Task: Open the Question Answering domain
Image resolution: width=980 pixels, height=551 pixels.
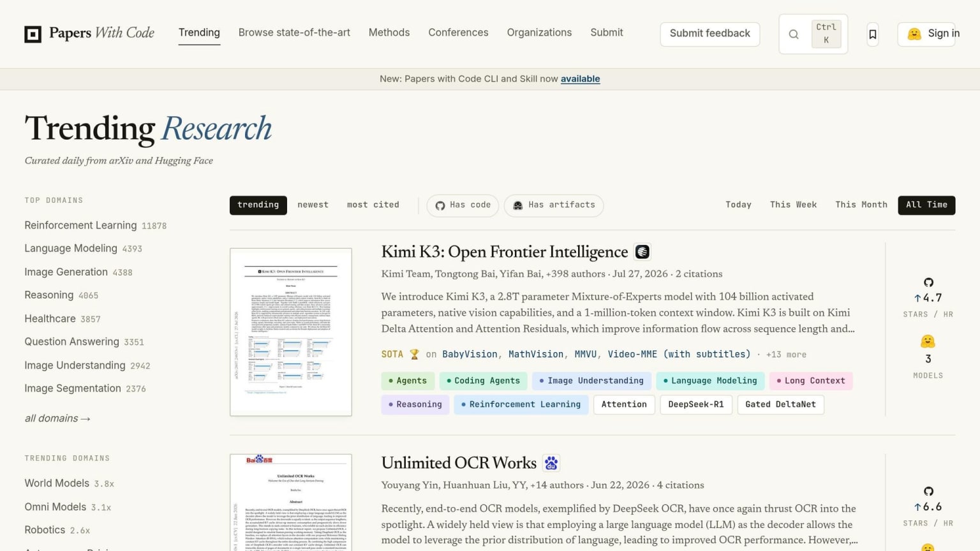Action: [x=84, y=342]
